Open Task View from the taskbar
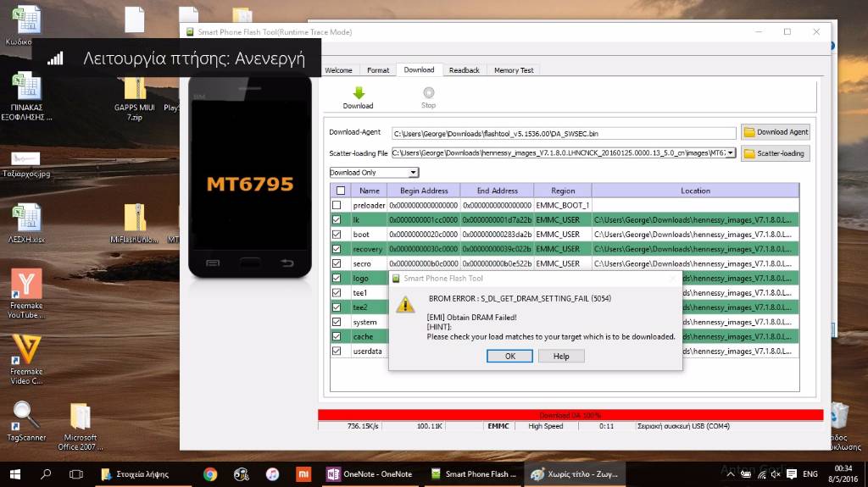Image resolution: width=868 pixels, height=487 pixels. tap(75, 474)
